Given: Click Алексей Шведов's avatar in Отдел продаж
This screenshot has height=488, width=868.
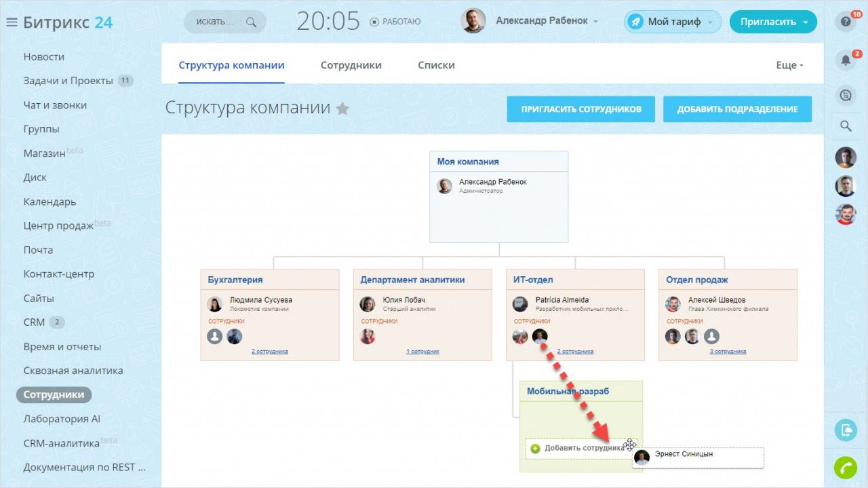Looking at the screenshot, I should click(x=673, y=304).
